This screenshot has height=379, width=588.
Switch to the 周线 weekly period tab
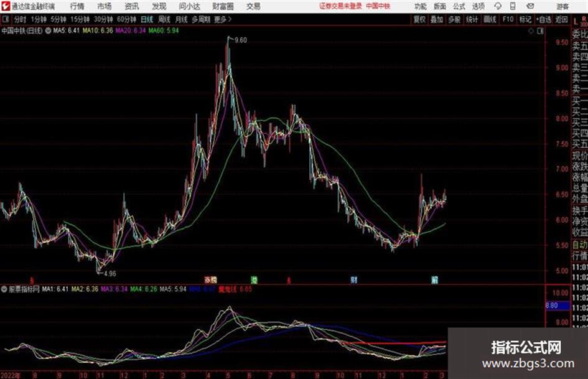point(164,19)
